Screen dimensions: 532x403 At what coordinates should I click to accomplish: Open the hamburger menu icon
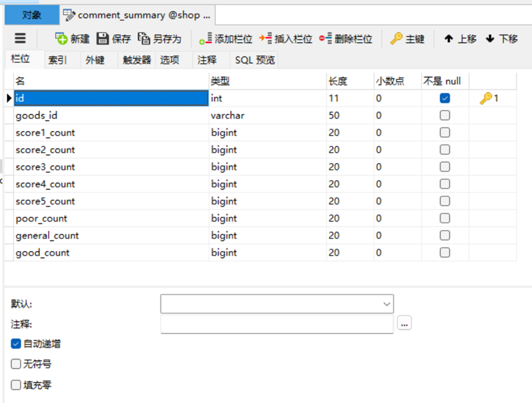pyautogui.click(x=20, y=38)
